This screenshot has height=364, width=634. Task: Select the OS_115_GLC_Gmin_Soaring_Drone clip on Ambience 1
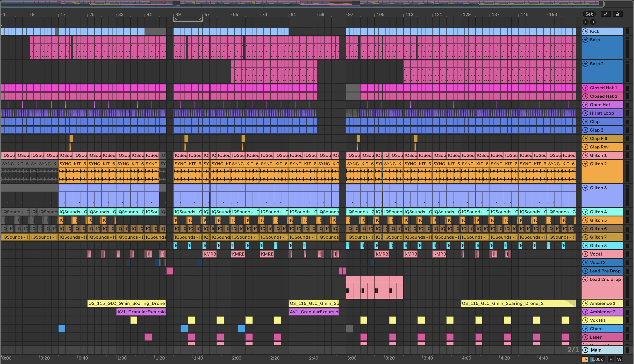tap(127, 303)
